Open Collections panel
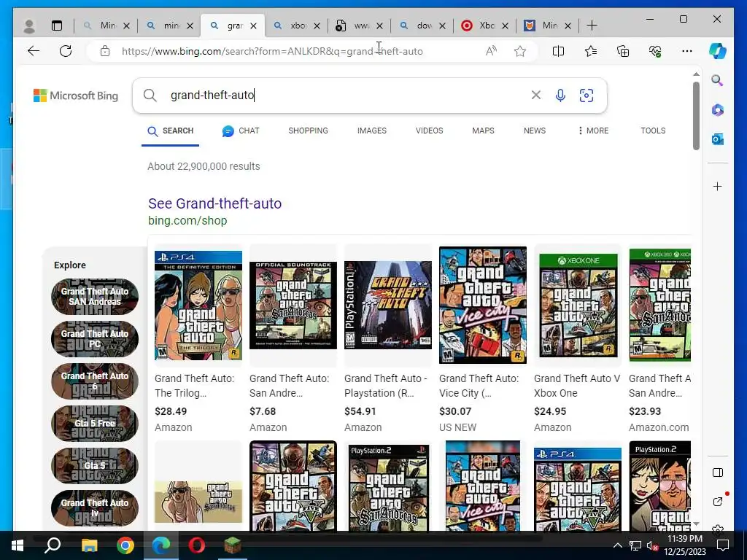 click(x=623, y=51)
